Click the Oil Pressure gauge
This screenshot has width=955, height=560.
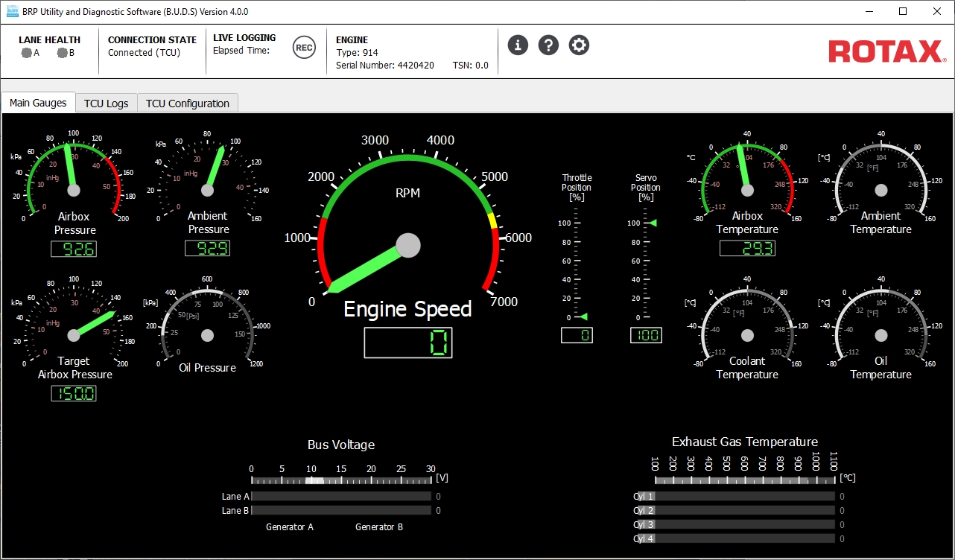pos(207,335)
